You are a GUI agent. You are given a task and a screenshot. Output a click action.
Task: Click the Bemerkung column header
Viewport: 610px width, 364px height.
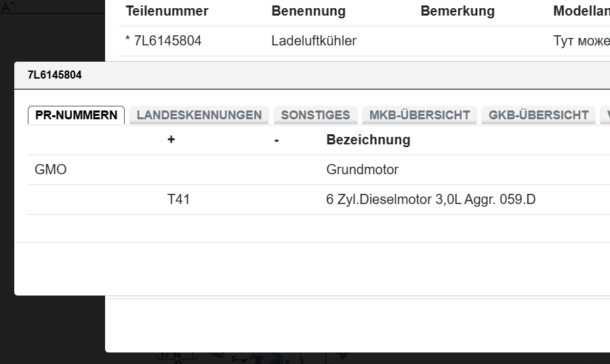(457, 12)
